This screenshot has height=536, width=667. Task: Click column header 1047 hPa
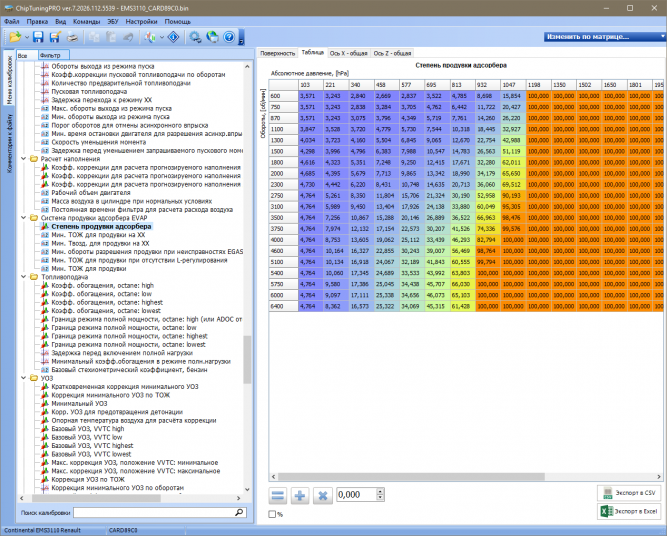pos(513,85)
